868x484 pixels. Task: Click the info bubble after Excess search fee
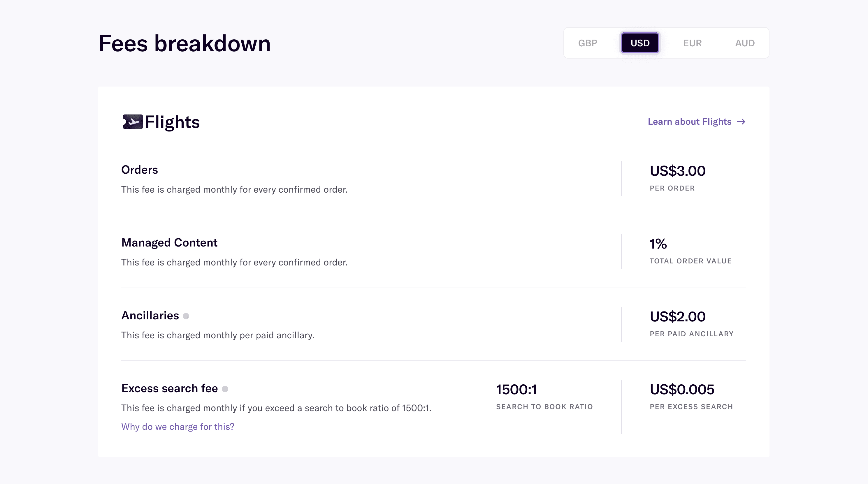click(x=226, y=389)
